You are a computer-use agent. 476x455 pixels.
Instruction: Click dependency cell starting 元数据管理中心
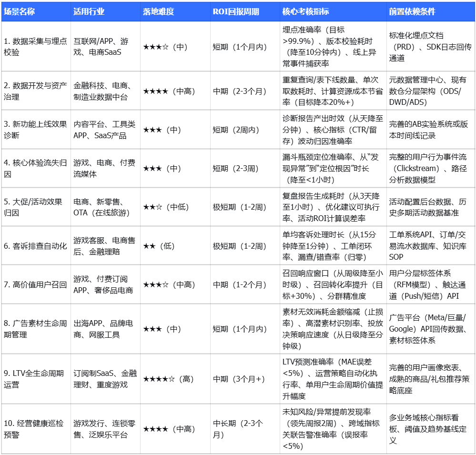431,91
